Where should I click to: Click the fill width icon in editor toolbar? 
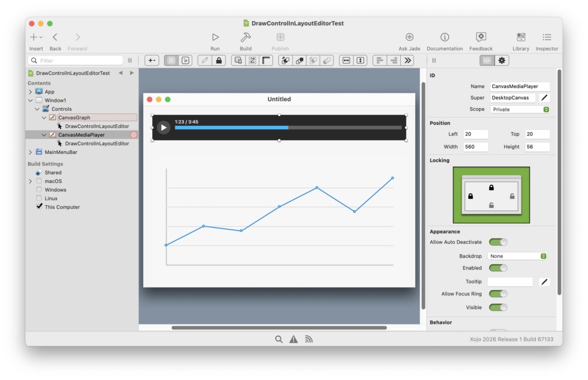346,60
